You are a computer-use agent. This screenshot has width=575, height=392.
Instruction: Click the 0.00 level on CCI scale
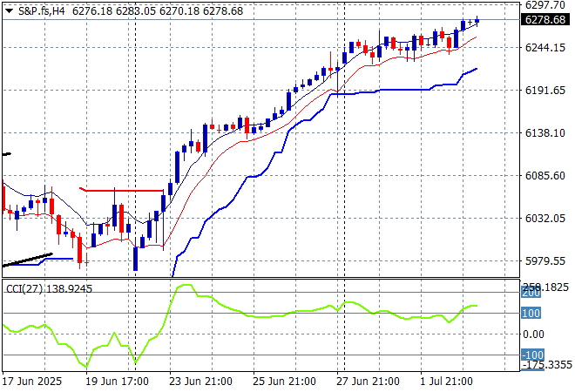(535, 335)
